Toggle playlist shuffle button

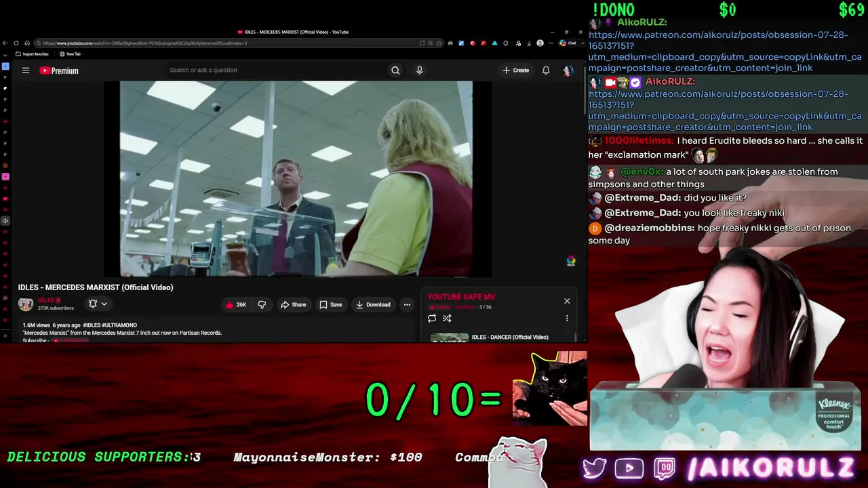tap(447, 318)
